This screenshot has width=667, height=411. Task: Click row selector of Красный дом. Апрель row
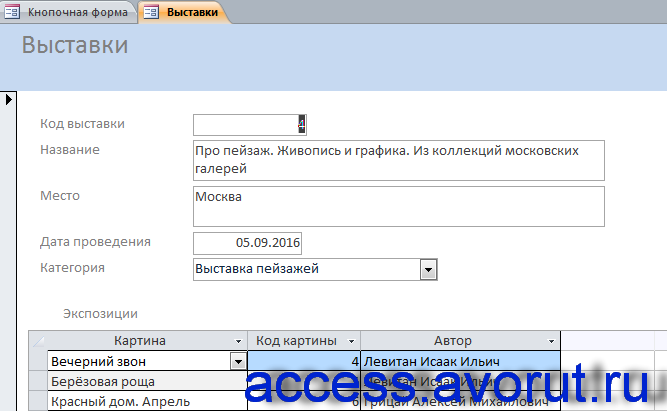coord(38,401)
